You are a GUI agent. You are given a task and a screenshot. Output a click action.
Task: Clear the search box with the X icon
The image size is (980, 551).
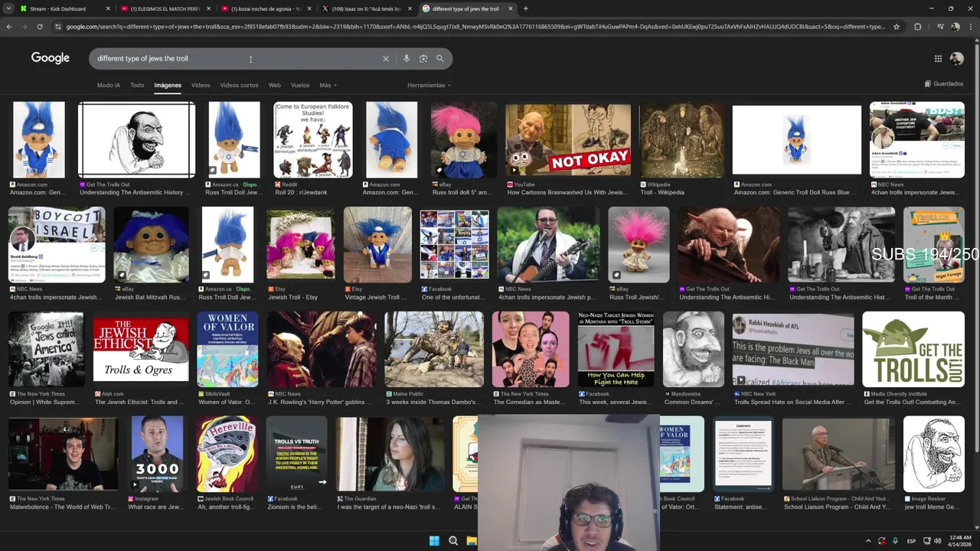click(x=386, y=59)
